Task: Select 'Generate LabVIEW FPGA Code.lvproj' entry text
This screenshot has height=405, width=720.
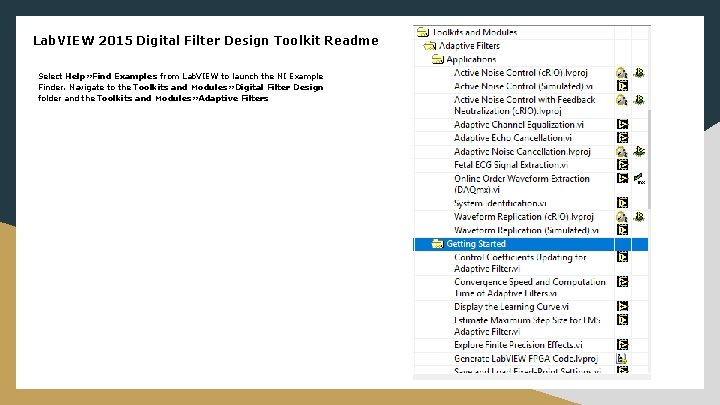Action: tap(526, 359)
